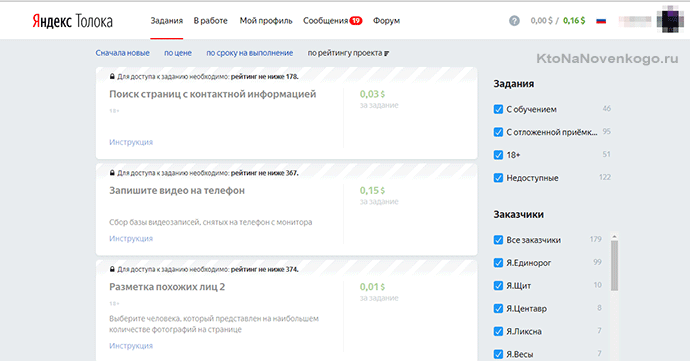The width and height of the screenshot is (690, 361).
Task: Click the Сообщения unread badge 19
Action: coord(356,21)
